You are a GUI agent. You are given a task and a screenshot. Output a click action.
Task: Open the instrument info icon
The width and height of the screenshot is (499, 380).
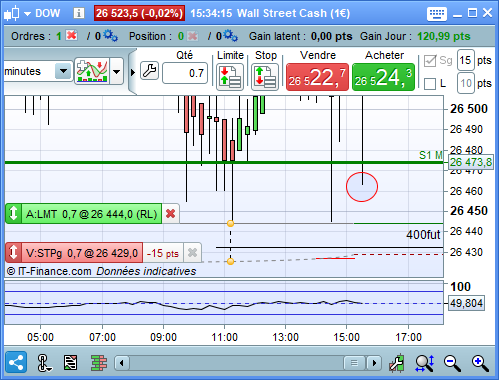click(79, 13)
